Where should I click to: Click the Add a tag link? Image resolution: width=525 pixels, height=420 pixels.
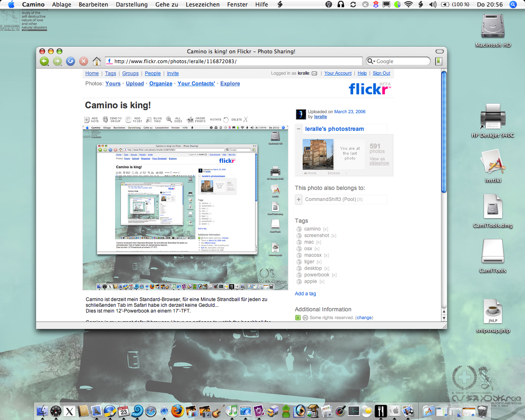point(306,294)
